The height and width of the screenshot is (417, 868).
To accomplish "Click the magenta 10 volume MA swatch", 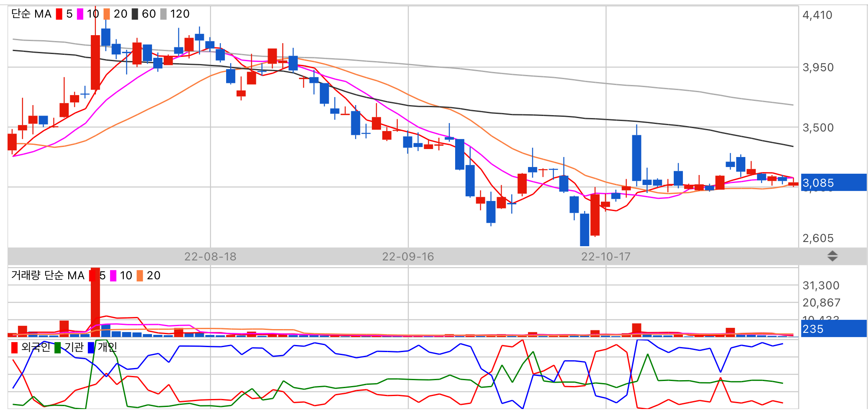I will pyautogui.click(x=113, y=275).
